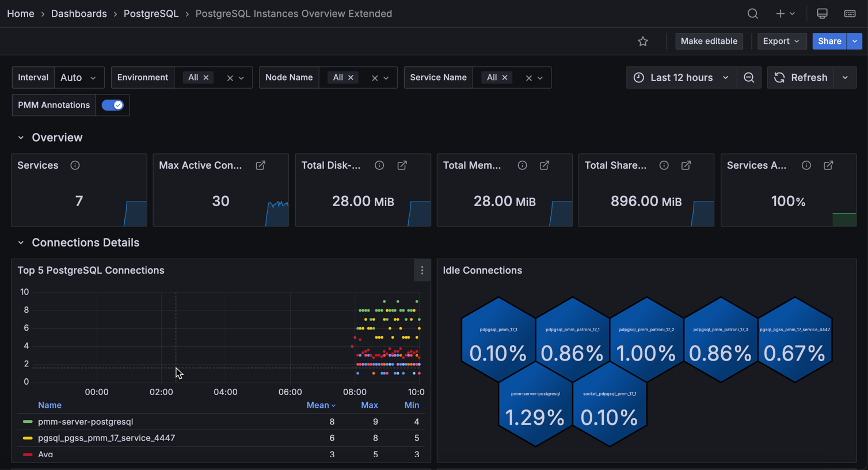Open the three-dot menu on Top 5 PostgreSQL Connections

tap(422, 271)
